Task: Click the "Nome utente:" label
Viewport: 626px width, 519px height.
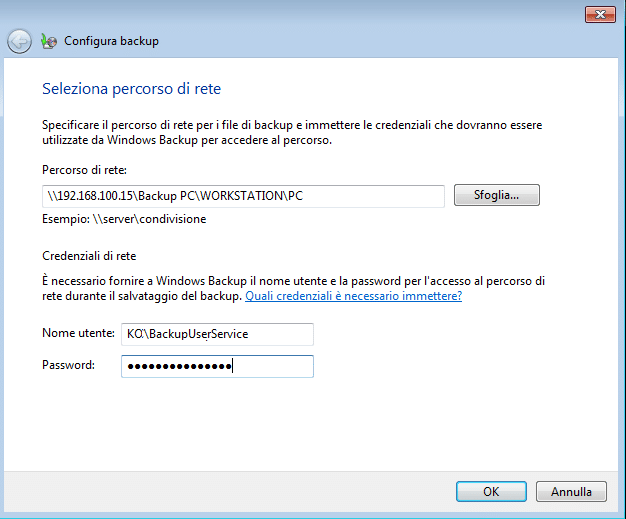Action: point(78,333)
